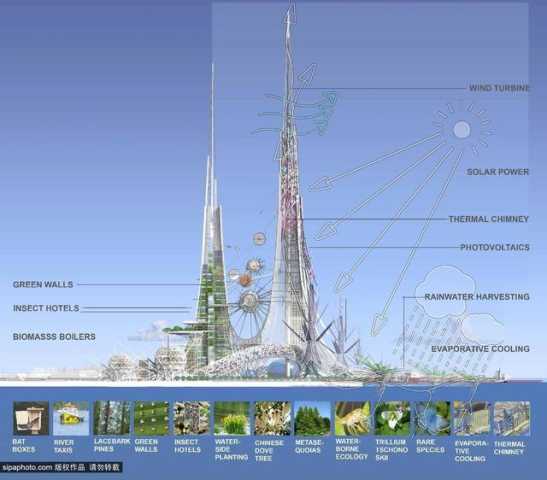This screenshot has height=480, width=547.
Task: Click the Waterside Planting thumbnail
Action: click(232, 418)
